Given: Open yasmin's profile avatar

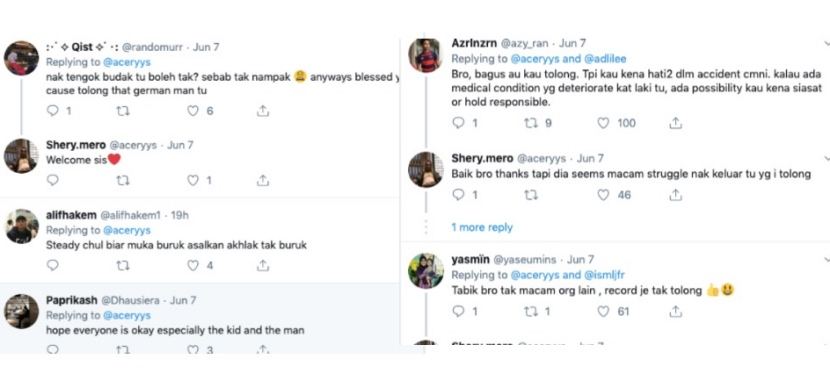Looking at the screenshot, I should click(426, 270).
